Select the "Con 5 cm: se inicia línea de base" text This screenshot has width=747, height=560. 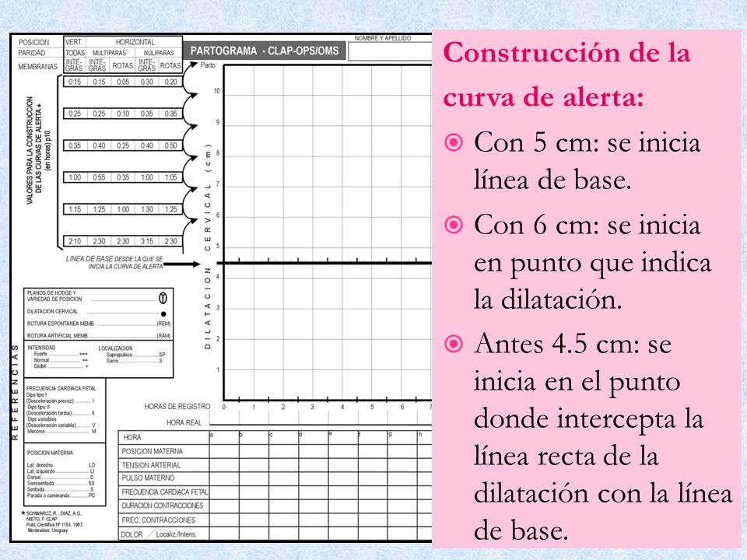[587, 161]
